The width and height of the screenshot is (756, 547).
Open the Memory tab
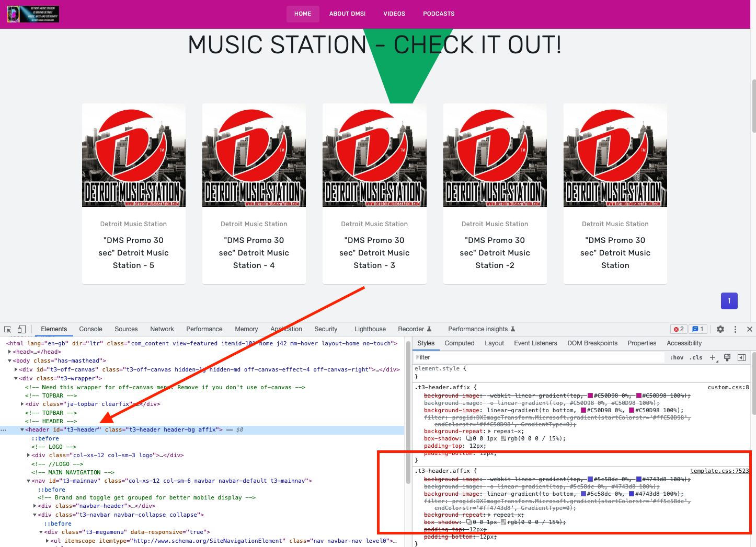point(246,329)
